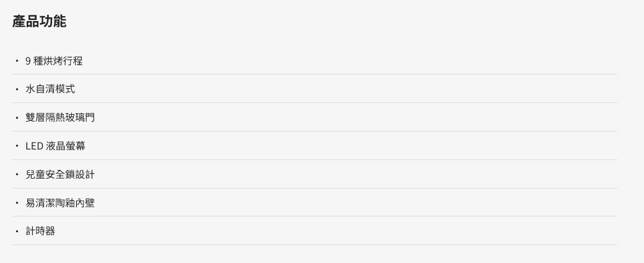
Task: Select the 計時器 feature item
Action: [x=40, y=231]
